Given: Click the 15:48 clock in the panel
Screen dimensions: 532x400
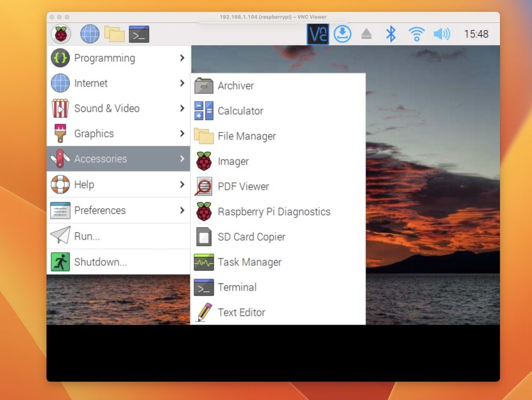Looking at the screenshot, I should [476, 34].
